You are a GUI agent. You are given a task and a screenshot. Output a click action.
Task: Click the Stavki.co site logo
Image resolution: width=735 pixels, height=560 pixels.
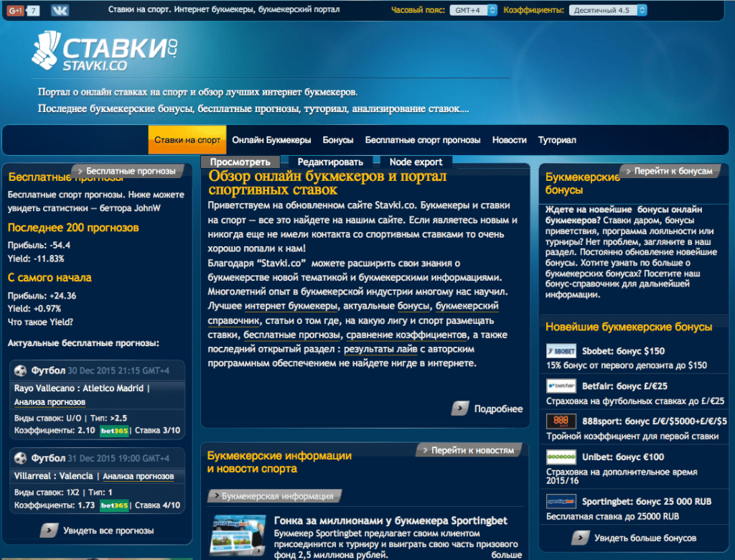(105, 52)
